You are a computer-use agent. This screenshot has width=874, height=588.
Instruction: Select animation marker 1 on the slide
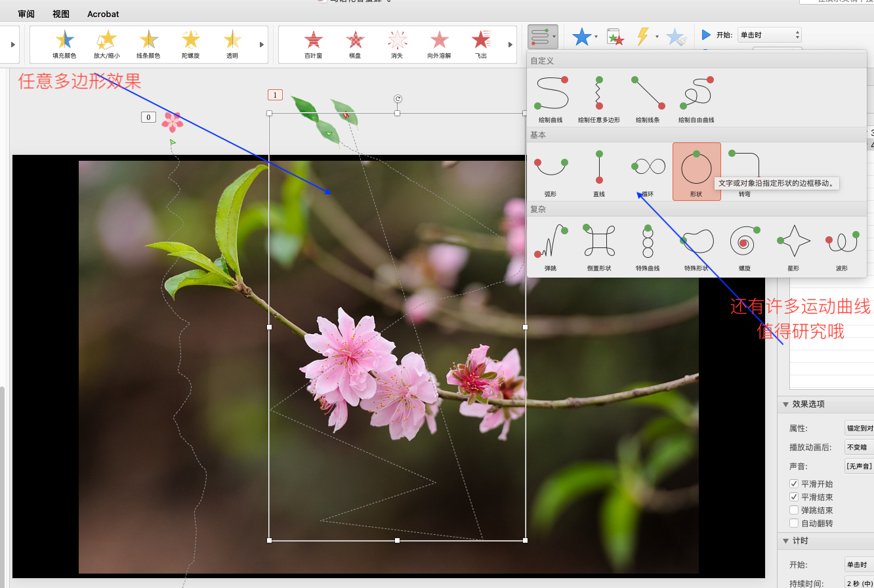pyautogui.click(x=275, y=95)
